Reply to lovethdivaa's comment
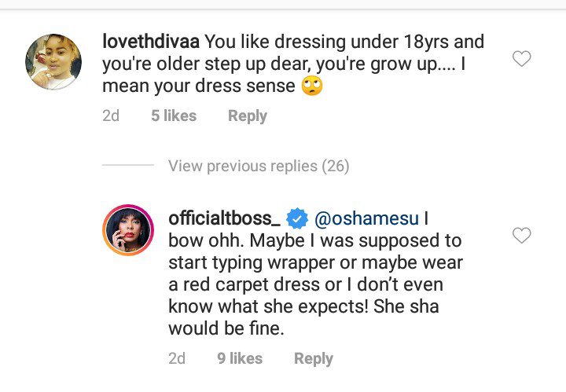566x392 pixels. click(x=248, y=115)
